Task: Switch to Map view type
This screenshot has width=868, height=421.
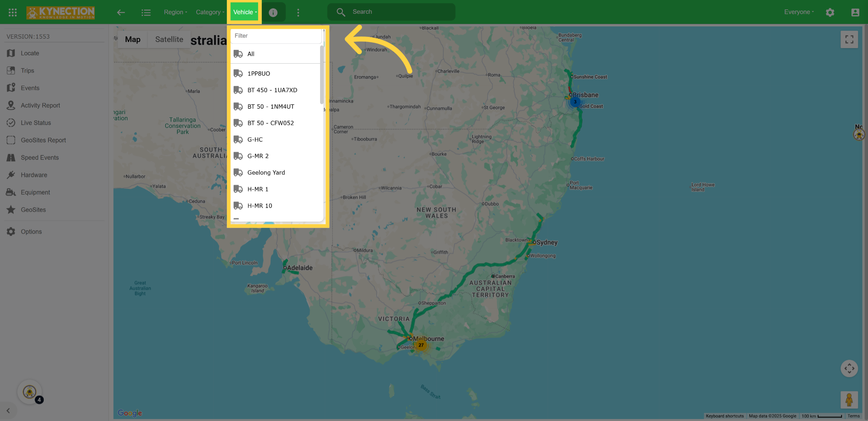Action: pos(133,39)
